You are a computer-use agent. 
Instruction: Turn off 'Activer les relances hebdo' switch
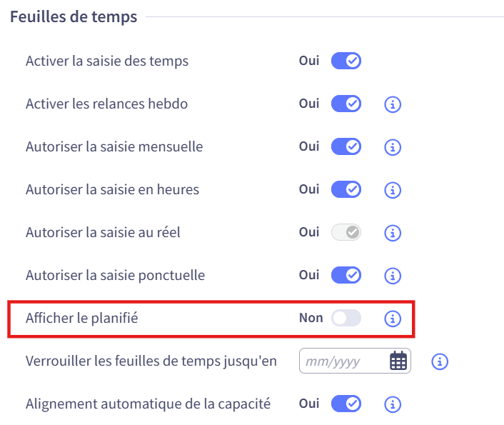click(346, 104)
